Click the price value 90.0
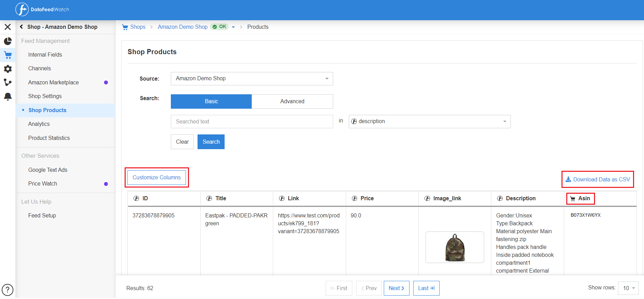This screenshot has height=299, width=644. (x=356, y=215)
